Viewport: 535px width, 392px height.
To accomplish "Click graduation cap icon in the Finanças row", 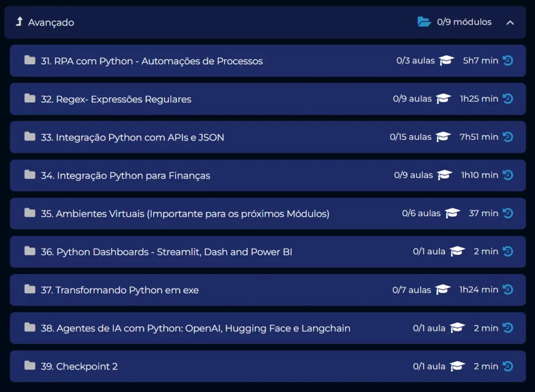I will (445, 175).
